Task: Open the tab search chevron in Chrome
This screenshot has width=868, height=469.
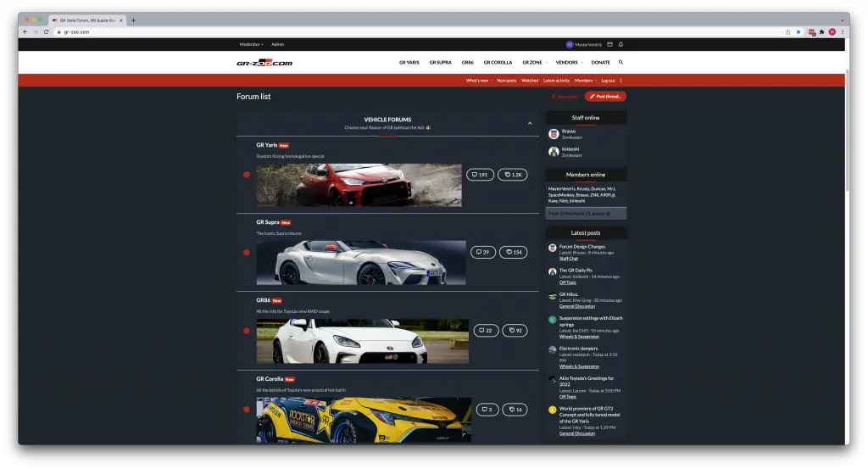Action: point(842,20)
